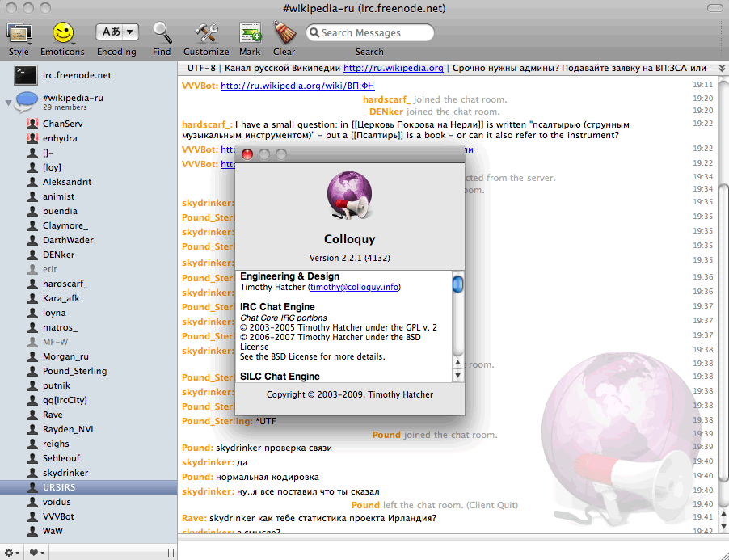
Task: Select WaW in the member list
Action: pyautogui.click(x=88, y=531)
